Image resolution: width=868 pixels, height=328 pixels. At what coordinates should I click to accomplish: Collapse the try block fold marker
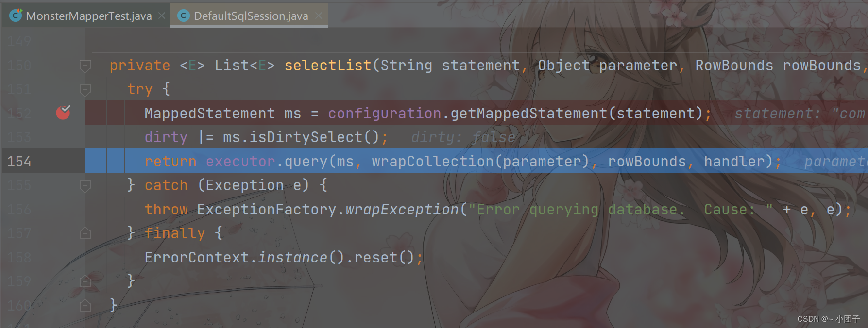(x=85, y=89)
